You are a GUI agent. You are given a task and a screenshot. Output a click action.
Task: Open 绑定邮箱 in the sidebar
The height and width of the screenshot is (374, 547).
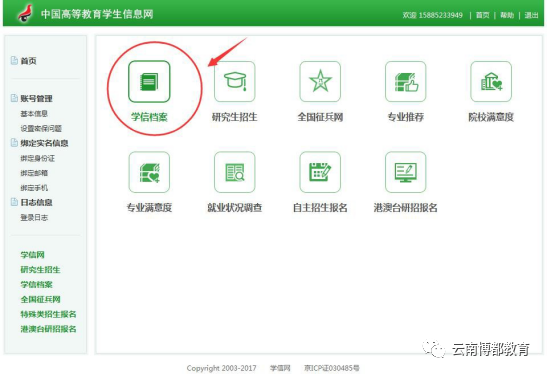(x=34, y=173)
